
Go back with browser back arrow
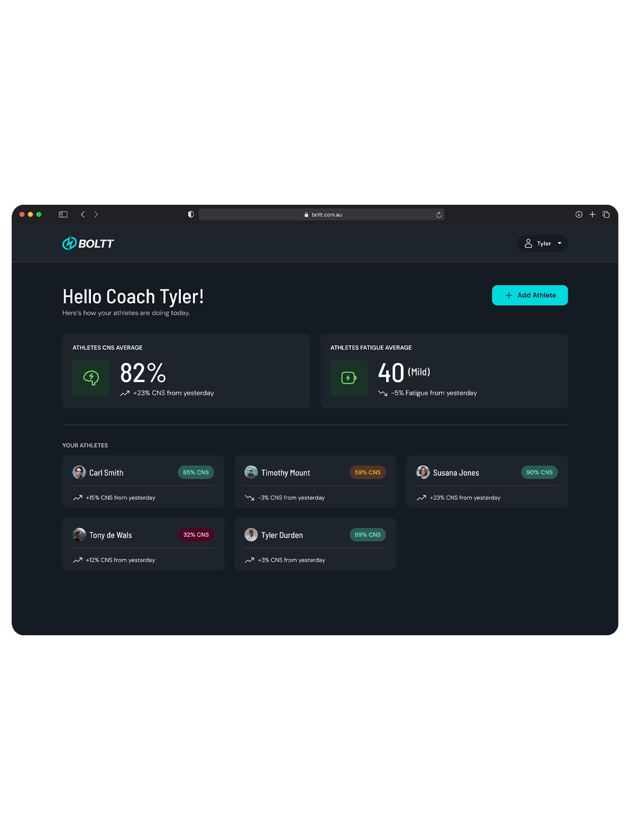point(83,215)
